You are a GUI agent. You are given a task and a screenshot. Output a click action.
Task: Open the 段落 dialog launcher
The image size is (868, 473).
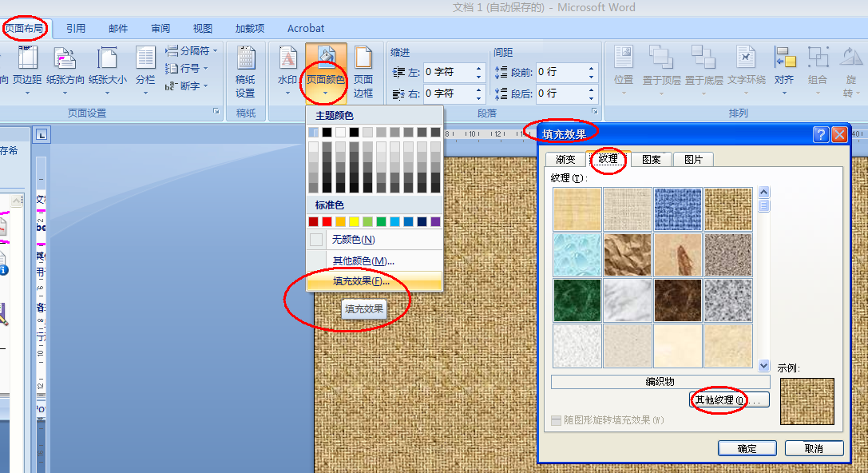pyautogui.click(x=595, y=112)
